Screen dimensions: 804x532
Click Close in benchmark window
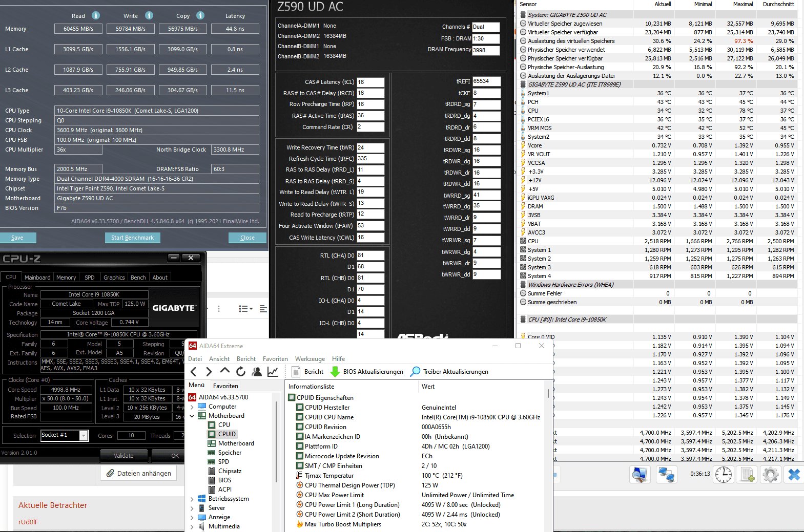click(248, 238)
